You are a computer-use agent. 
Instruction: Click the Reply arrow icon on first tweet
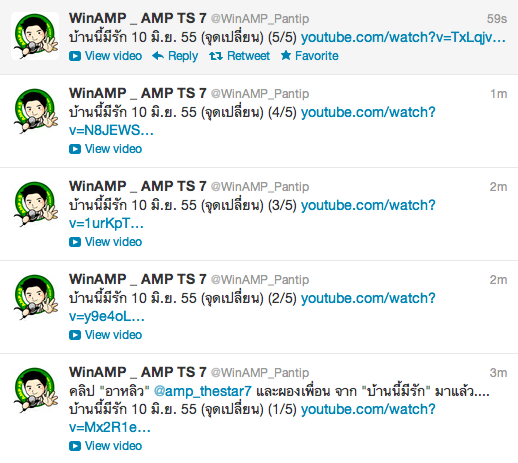(158, 56)
